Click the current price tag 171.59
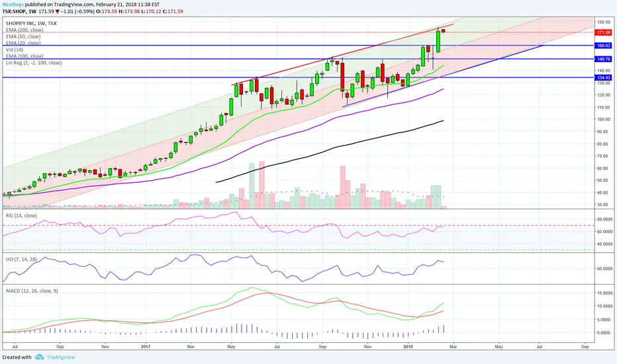Viewport: 617px width, 364px height. [x=603, y=32]
